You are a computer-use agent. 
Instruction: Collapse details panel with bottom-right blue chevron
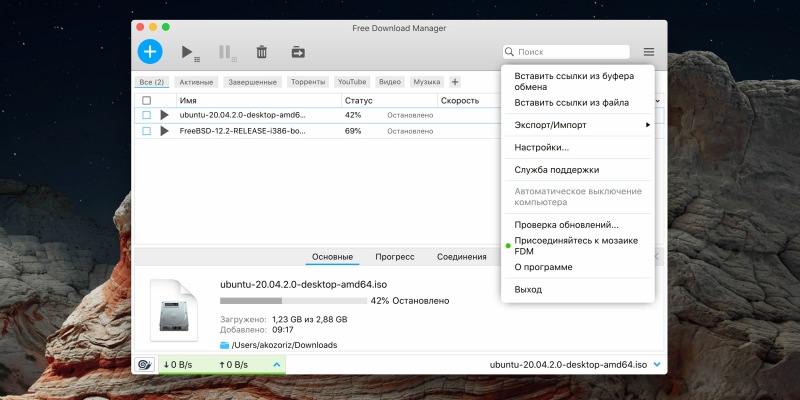pyautogui.click(x=657, y=365)
